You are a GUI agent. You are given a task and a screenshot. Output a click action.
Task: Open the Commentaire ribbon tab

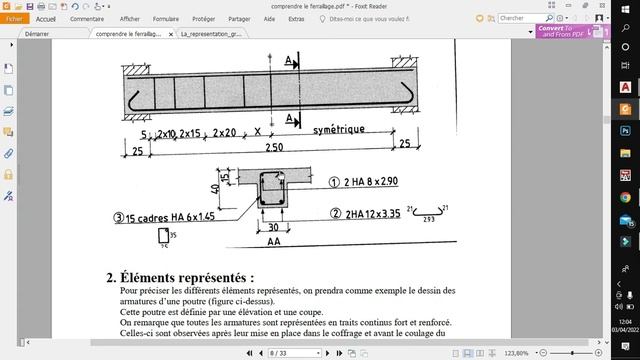click(x=87, y=19)
